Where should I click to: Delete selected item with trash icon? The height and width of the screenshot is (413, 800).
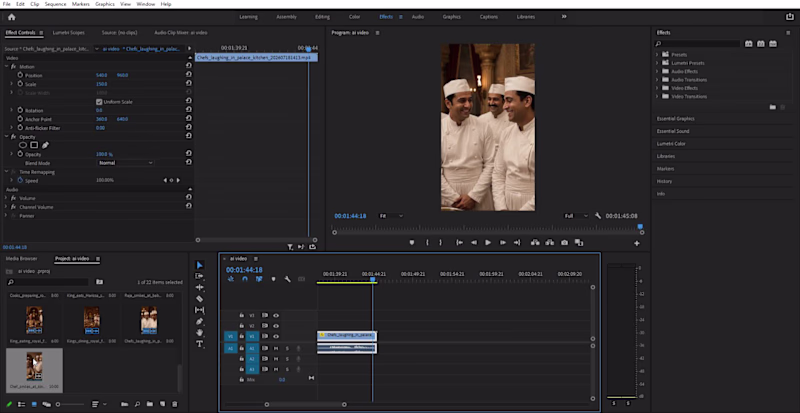click(175, 404)
